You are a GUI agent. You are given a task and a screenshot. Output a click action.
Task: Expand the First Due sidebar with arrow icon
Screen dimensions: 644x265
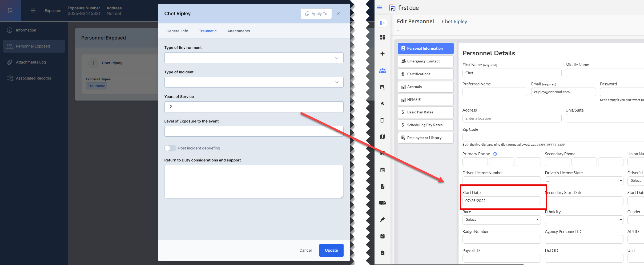(x=383, y=23)
